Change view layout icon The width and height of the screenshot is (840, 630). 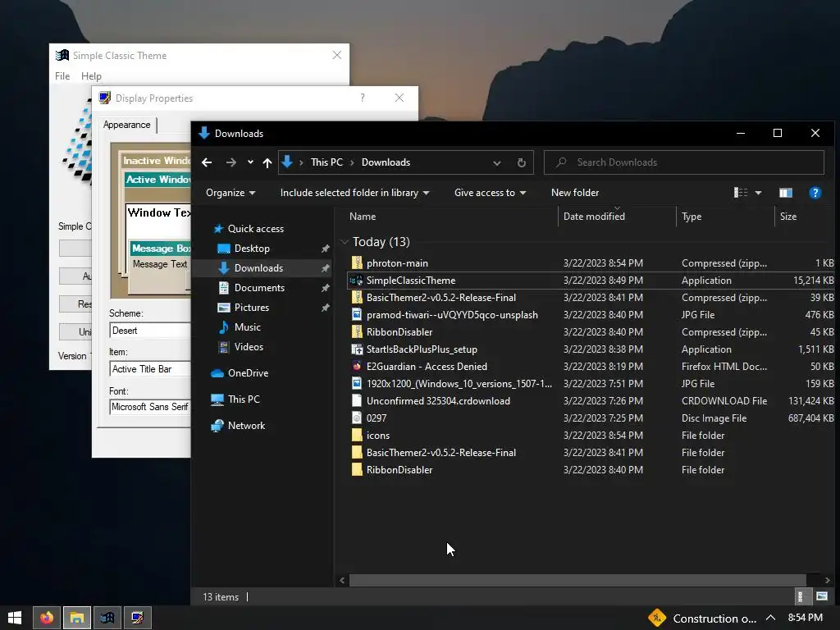point(741,192)
